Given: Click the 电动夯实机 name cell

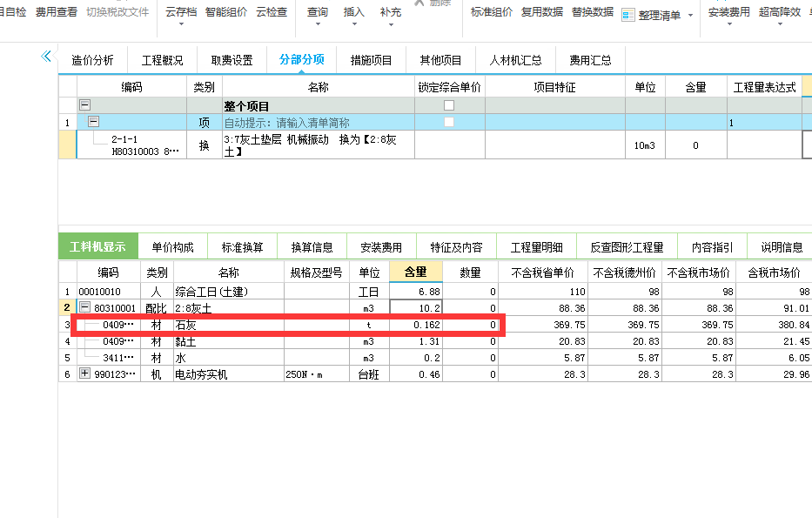Looking at the screenshot, I should click(x=229, y=374).
